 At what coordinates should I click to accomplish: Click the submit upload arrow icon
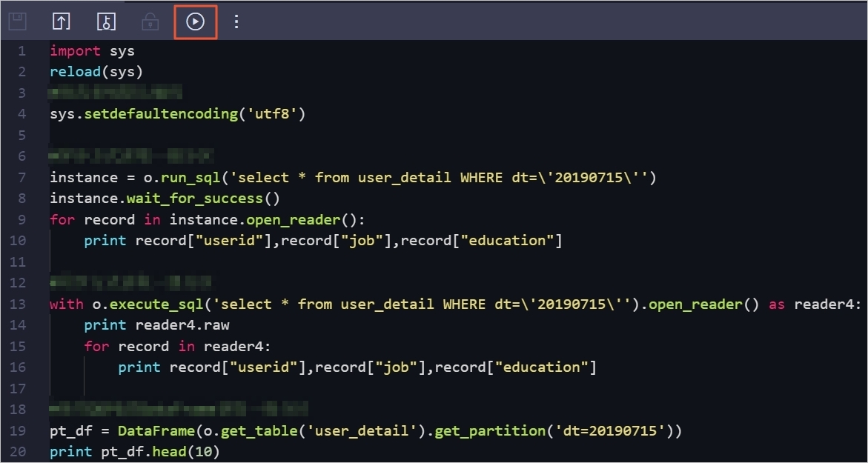61,21
